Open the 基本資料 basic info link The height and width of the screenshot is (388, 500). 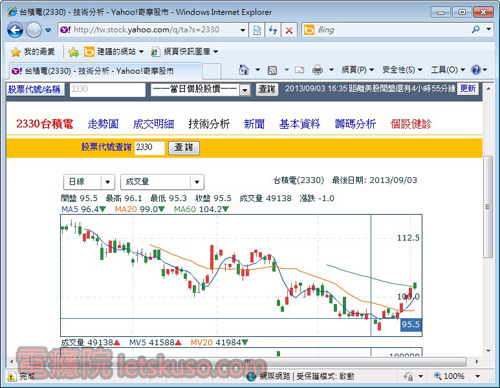[x=300, y=124]
